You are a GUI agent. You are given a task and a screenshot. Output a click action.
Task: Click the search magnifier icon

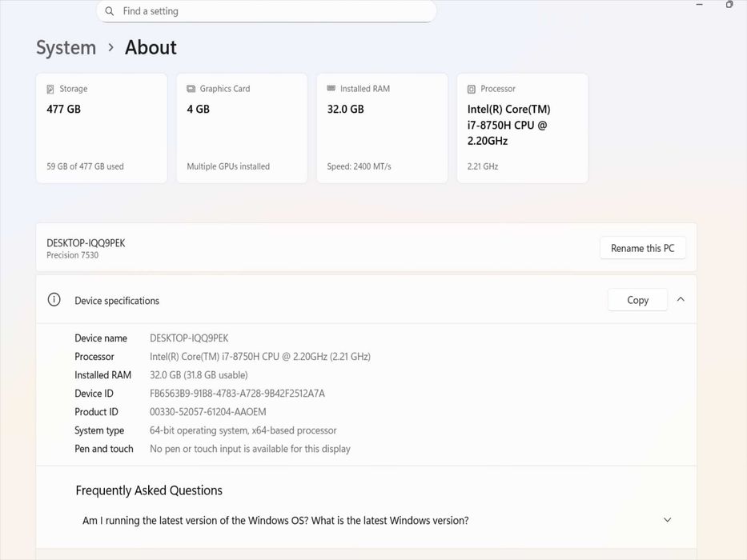(x=110, y=11)
